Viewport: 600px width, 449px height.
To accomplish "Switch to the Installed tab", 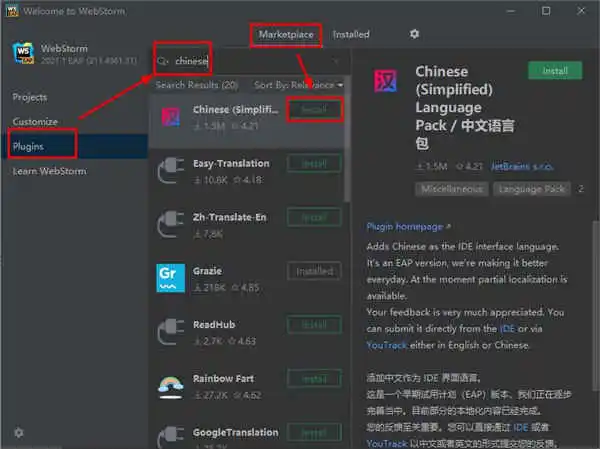I will 351,34.
